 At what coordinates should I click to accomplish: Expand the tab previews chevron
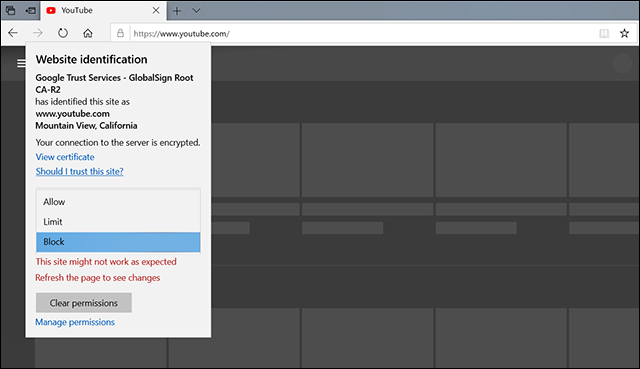pos(196,11)
